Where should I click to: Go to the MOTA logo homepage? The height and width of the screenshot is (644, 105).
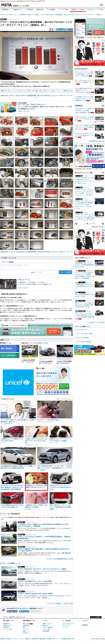[x=6, y=5]
